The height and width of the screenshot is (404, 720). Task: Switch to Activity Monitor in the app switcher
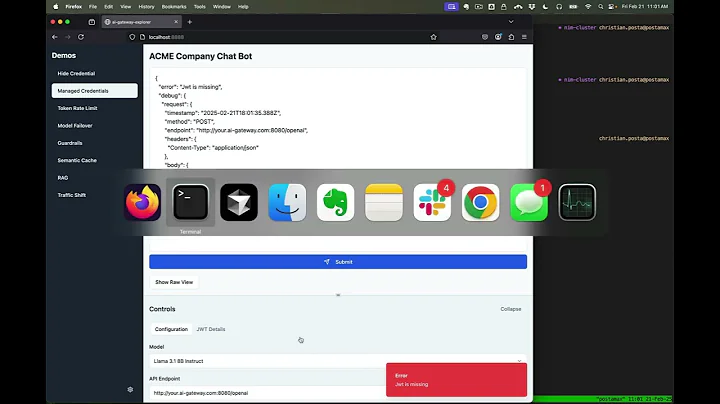click(x=577, y=202)
